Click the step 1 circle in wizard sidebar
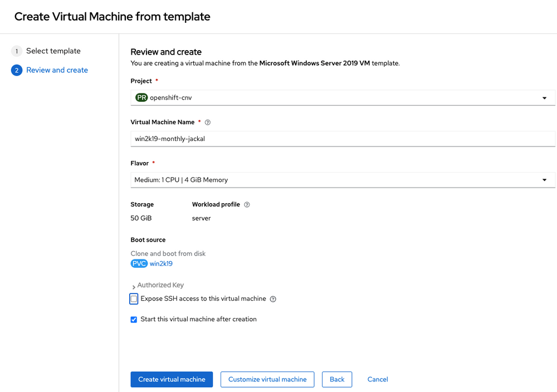This screenshot has width=557, height=392. (16, 51)
